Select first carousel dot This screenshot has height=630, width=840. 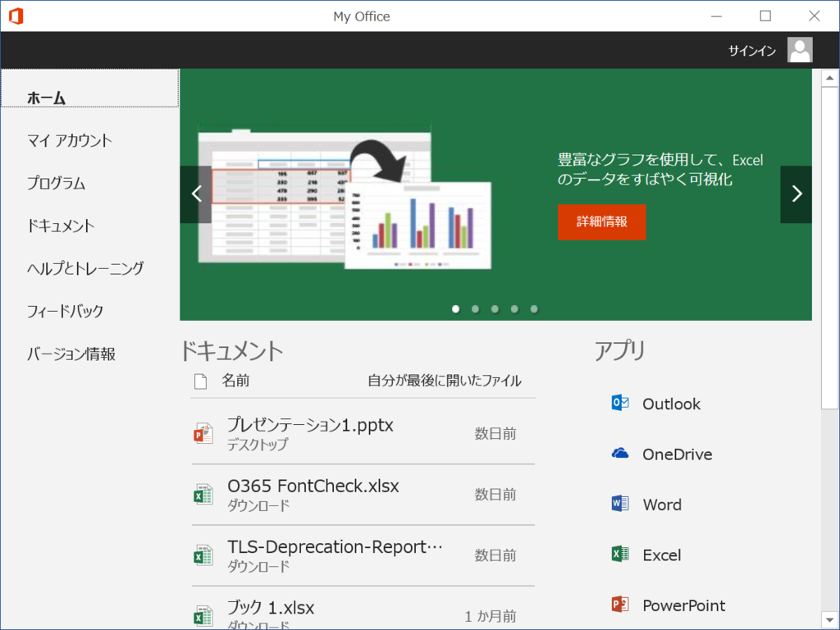pos(456,309)
